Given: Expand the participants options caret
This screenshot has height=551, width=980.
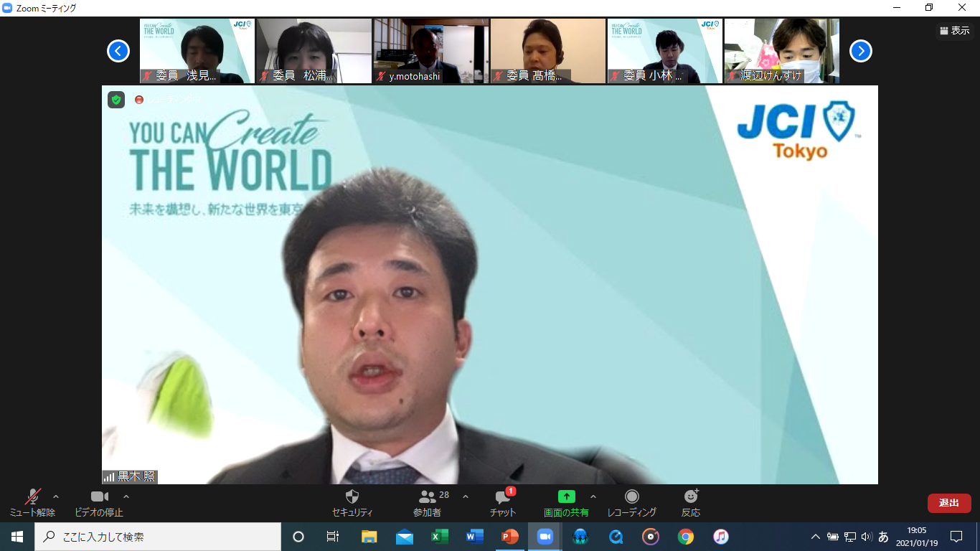Looking at the screenshot, I should 465,496.
